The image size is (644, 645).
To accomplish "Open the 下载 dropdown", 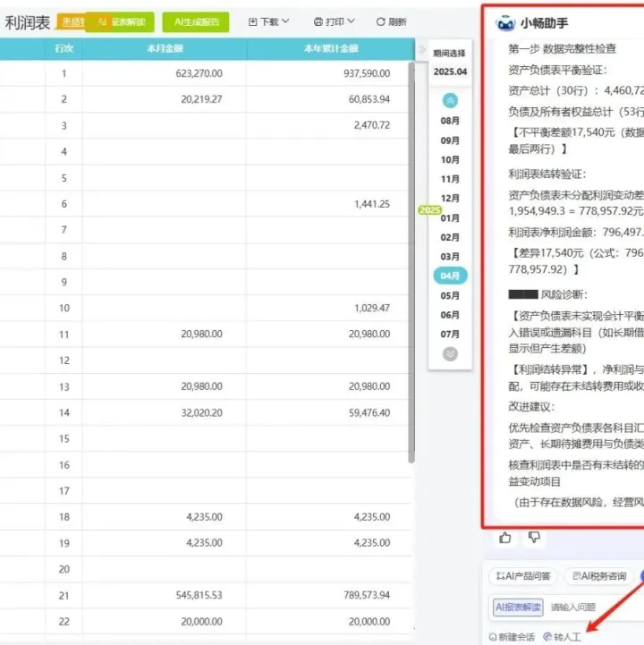I will (268, 21).
